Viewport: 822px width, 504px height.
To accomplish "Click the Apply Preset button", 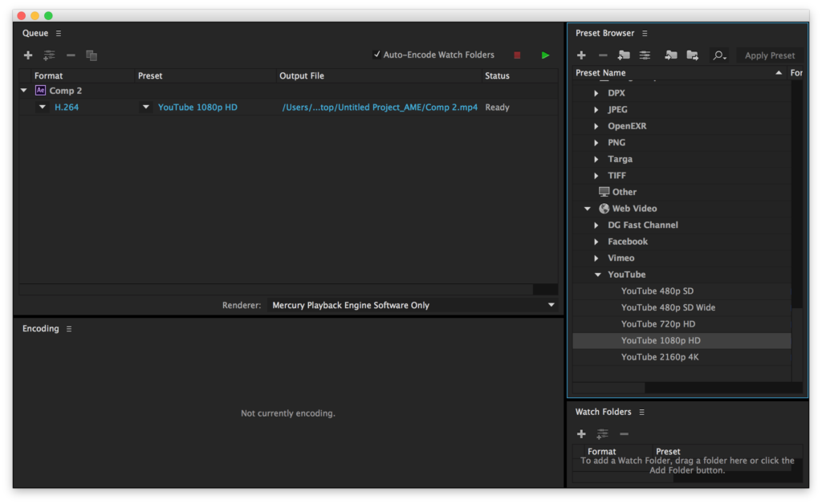I will point(770,55).
